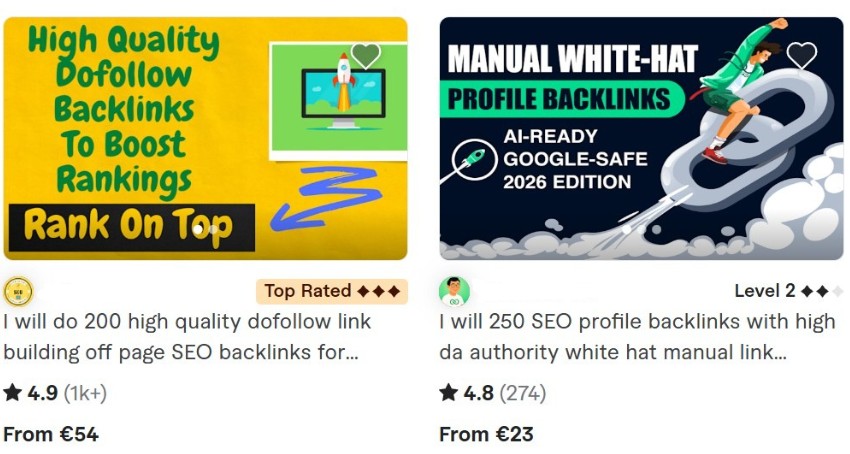Open the '200 high quality dofollow link' gig title
This screenshot has height=454, width=850.
tap(187, 337)
